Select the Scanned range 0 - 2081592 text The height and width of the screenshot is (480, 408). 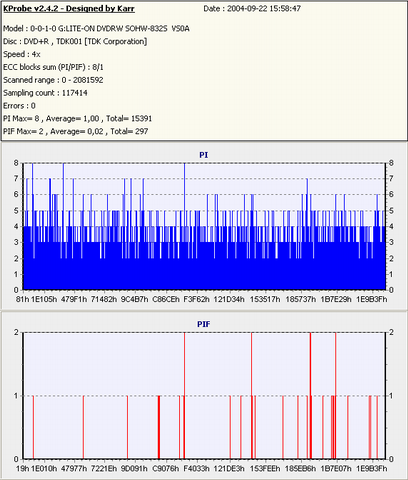[x=53, y=80]
